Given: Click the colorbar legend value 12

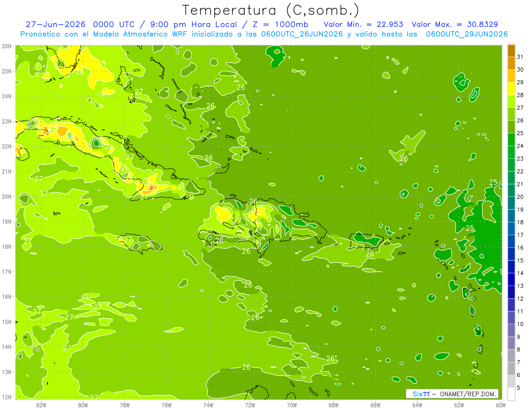Looking at the screenshot, I should pos(520,299).
